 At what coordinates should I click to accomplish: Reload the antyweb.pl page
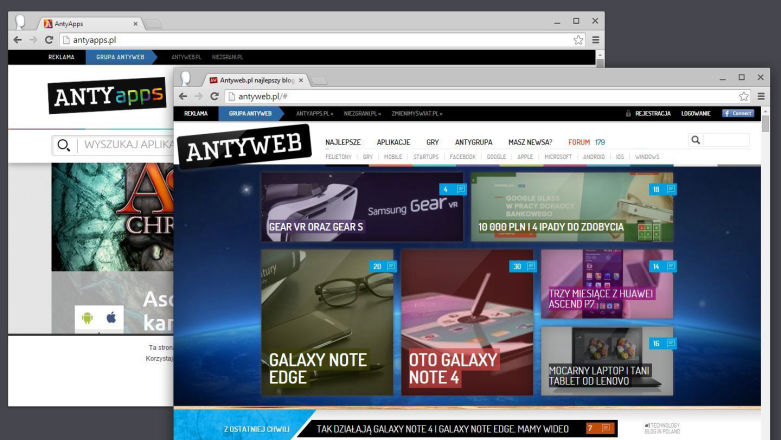tap(214, 96)
